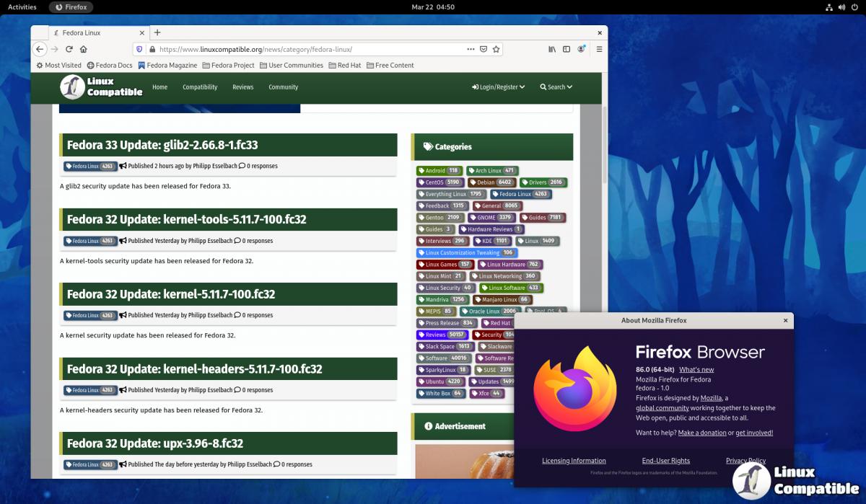Expand the Search dropdown in site header

pyautogui.click(x=556, y=87)
